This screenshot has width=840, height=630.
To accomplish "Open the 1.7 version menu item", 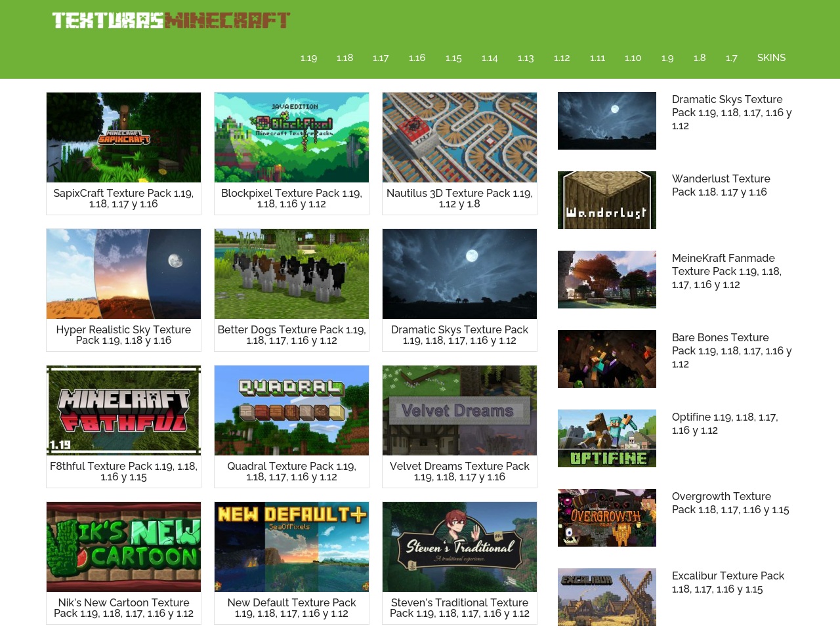I will pyautogui.click(x=732, y=58).
